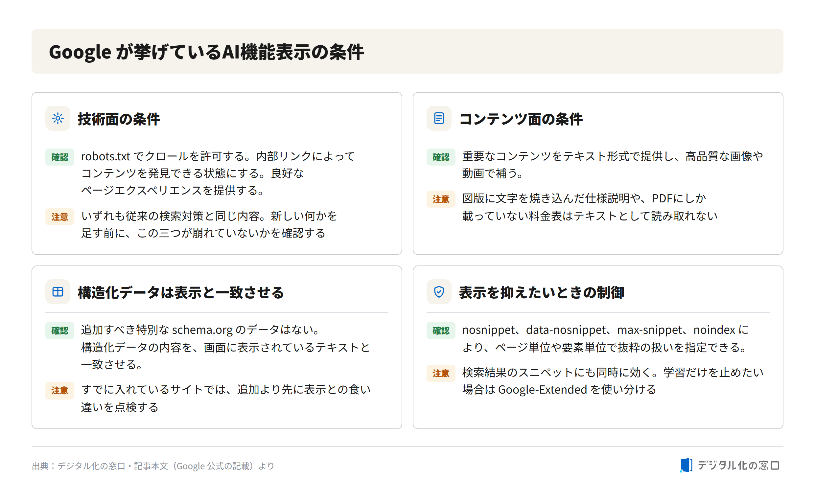Click the text すでに入れているサイトでは
The image size is (815, 504).
coord(226,398)
